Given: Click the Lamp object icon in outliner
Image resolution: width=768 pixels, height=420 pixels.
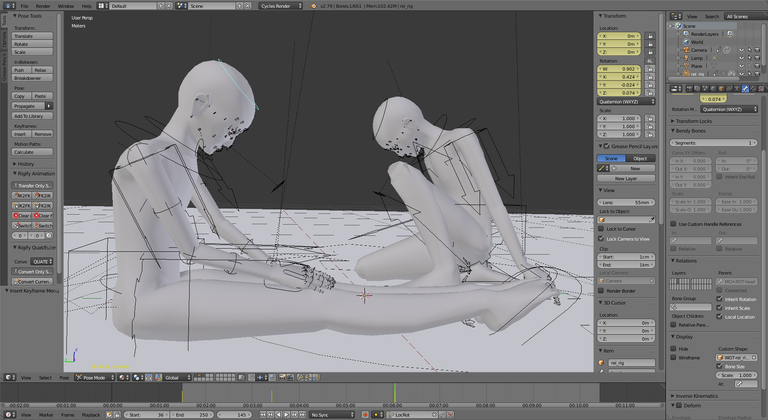Looking at the screenshot, I should 686,57.
